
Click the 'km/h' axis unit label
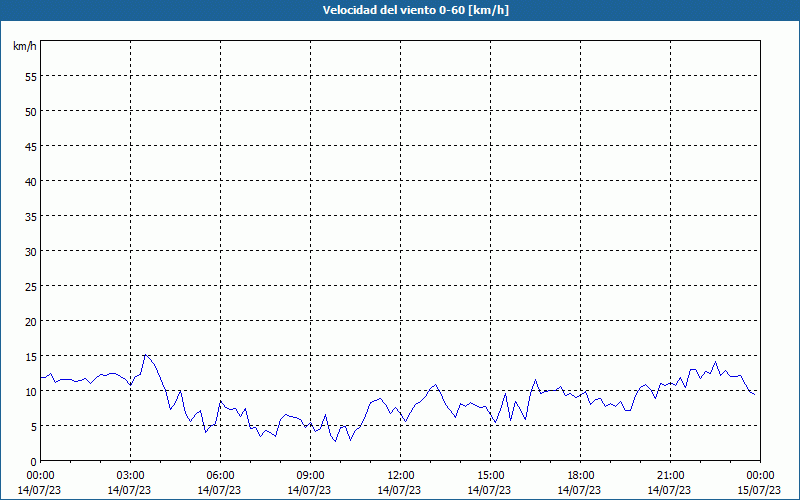click(25, 46)
